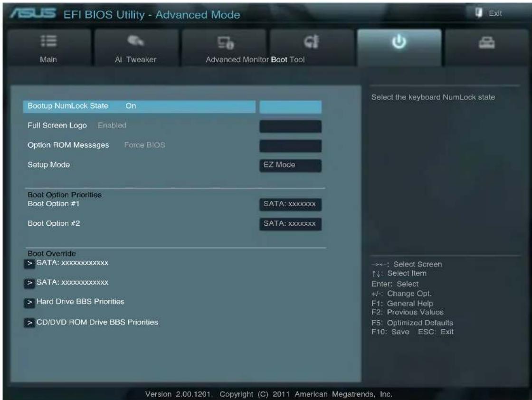Click the ASUS logo
Image resolution: width=532 pixels, height=400 pixels.
point(33,13)
